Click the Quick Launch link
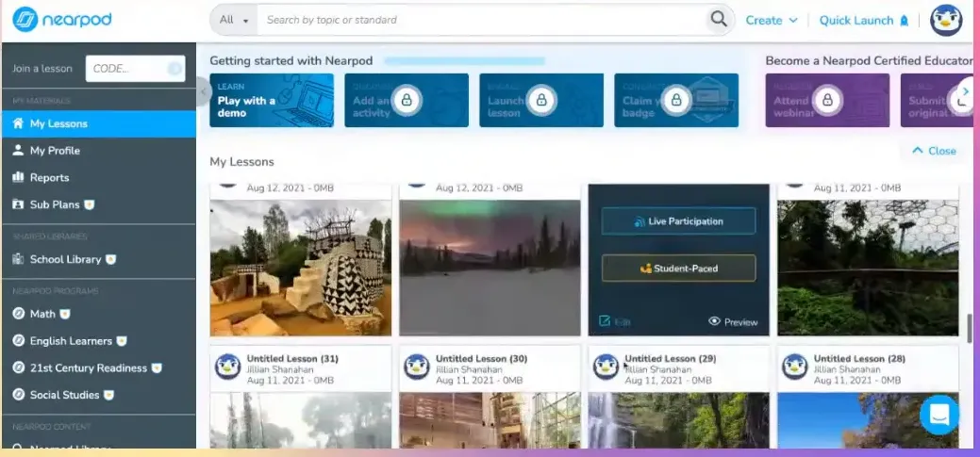This screenshot has width=980, height=457. (856, 21)
